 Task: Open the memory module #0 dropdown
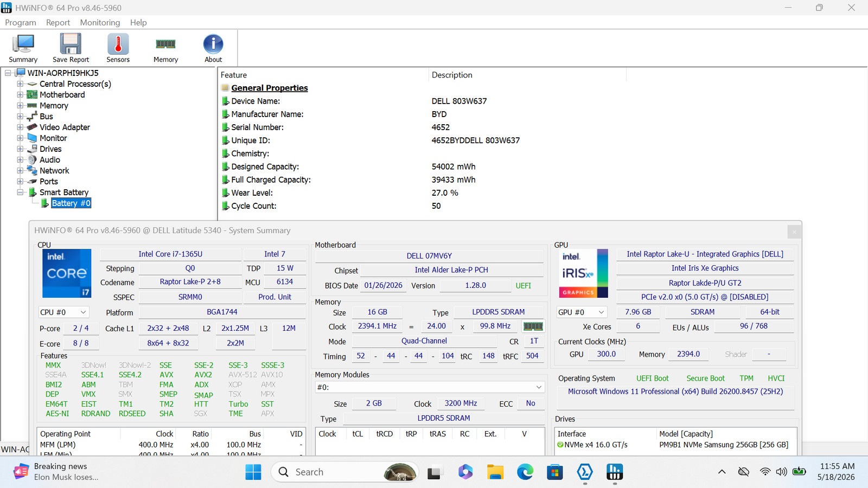click(x=430, y=387)
